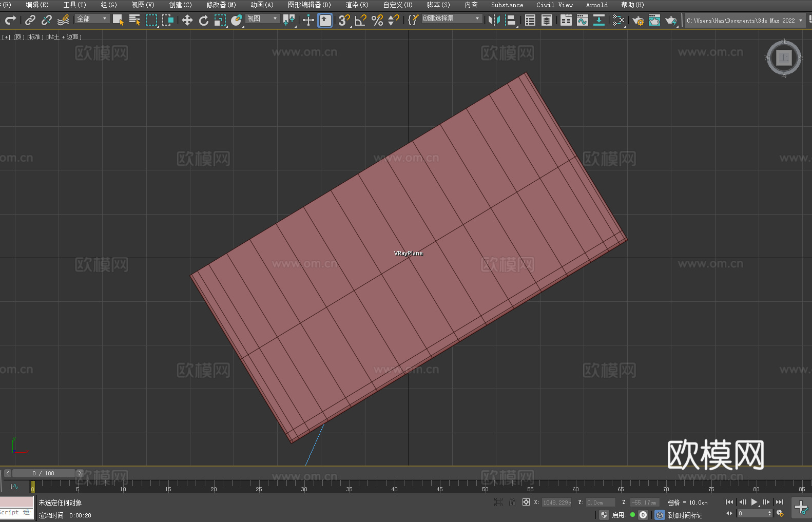This screenshot has width=812, height=522.
Task: Click the X coordinate input field
Action: click(556, 502)
